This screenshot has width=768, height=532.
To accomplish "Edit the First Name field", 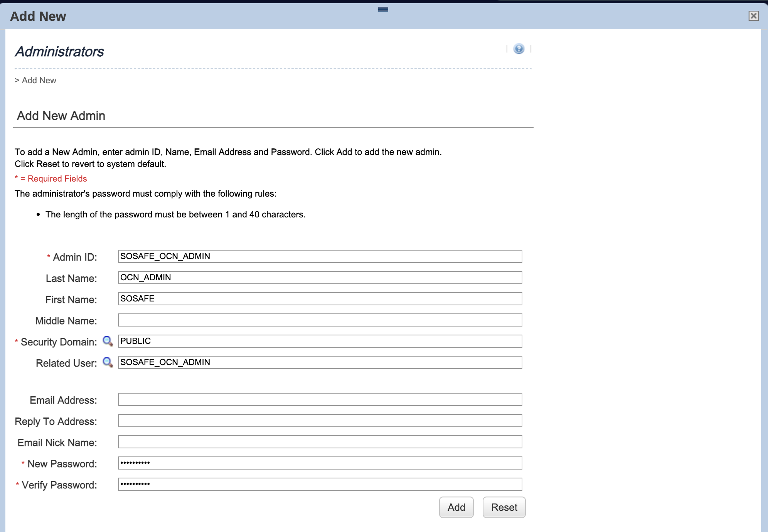I will 320,299.
